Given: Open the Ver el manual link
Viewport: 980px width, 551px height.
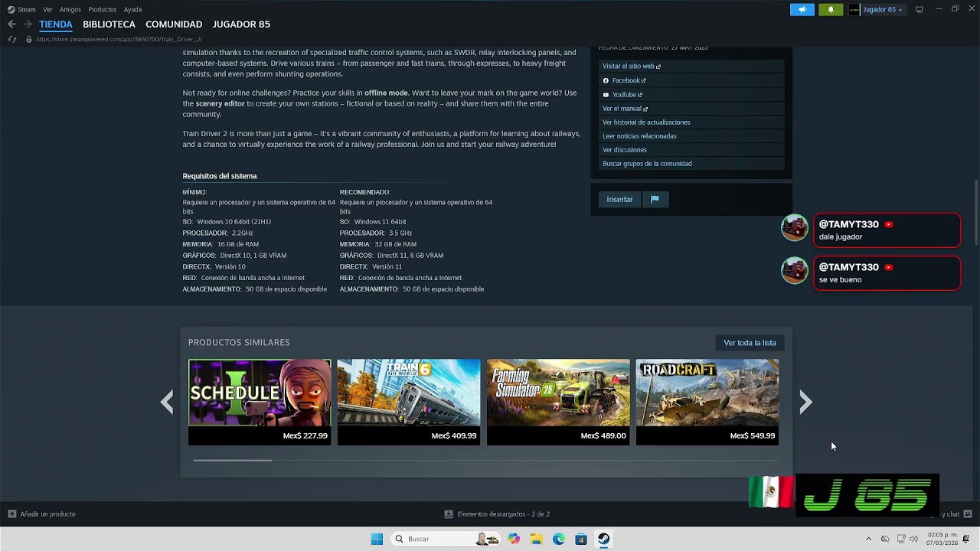Looking at the screenshot, I should coord(691,109).
